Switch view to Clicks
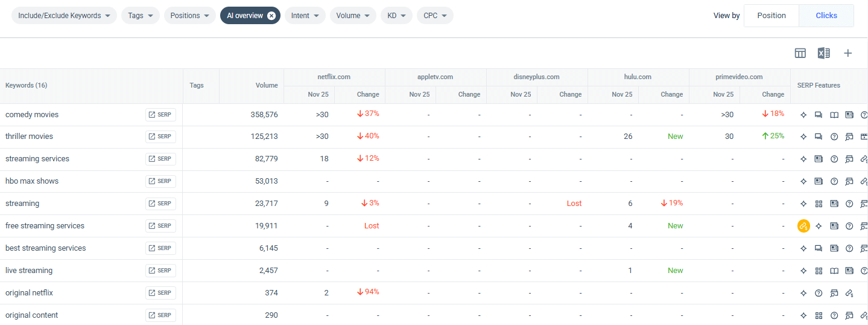The height and width of the screenshot is (325, 868). [826, 16]
